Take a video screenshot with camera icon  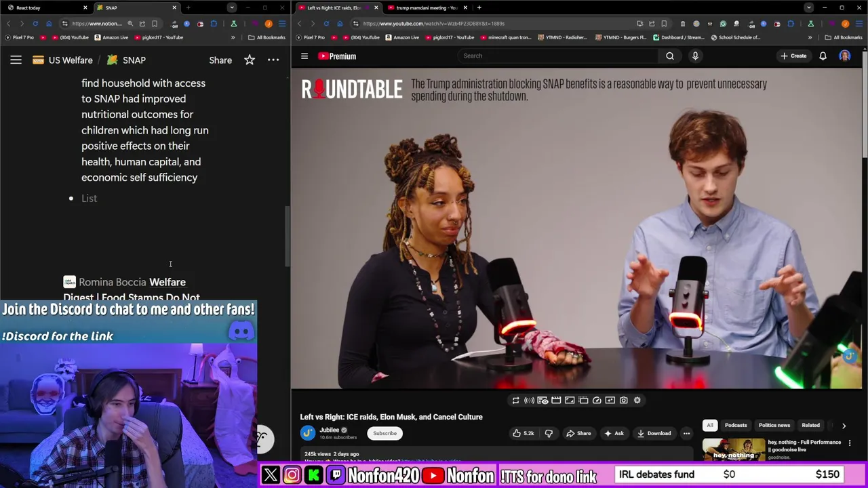point(624,401)
